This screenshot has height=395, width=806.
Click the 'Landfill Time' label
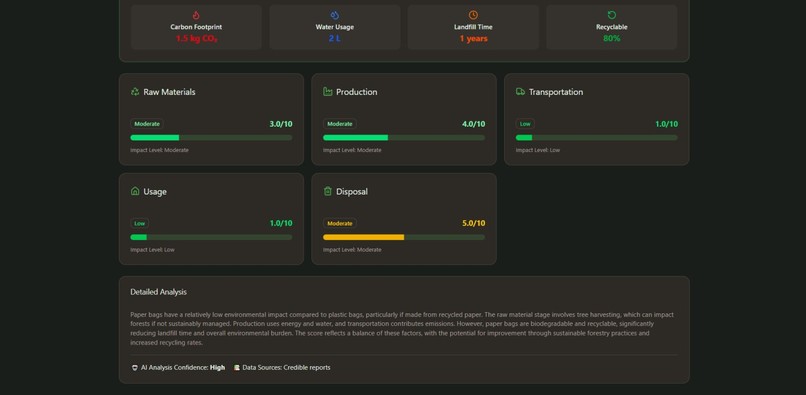[473, 27]
